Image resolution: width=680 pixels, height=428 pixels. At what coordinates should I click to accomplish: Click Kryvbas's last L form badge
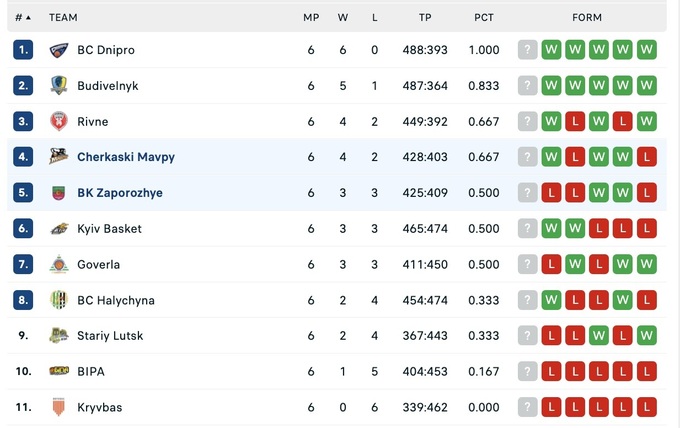pos(646,407)
